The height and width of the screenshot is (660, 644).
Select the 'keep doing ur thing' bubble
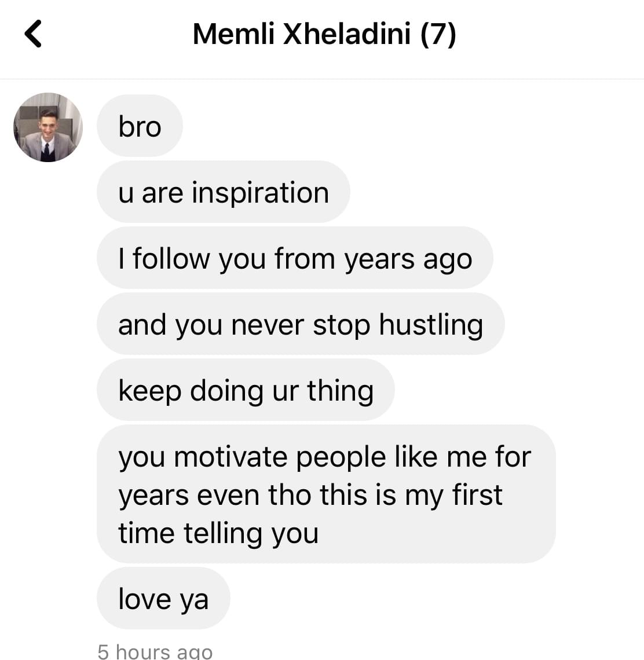246,390
